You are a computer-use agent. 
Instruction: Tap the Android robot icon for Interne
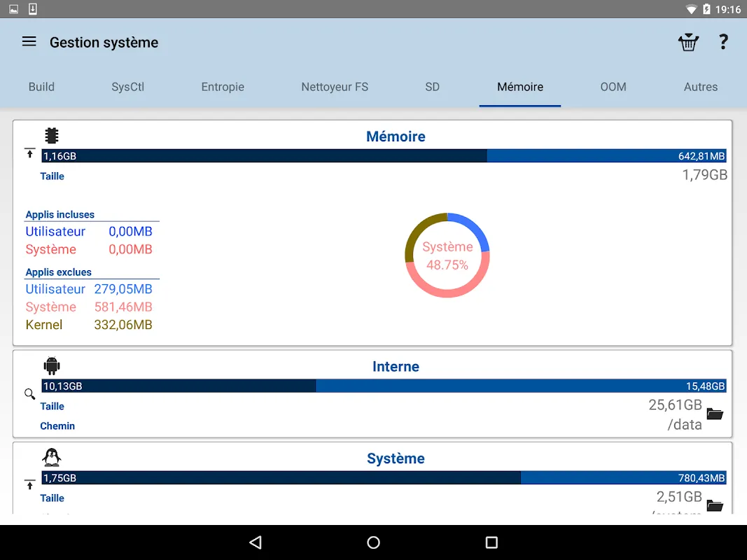coord(51,365)
